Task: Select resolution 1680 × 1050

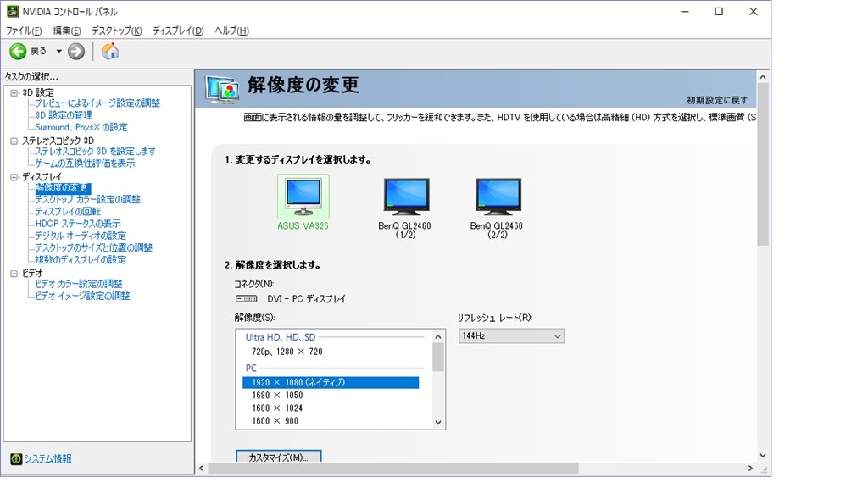Action: [x=277, y=396]
